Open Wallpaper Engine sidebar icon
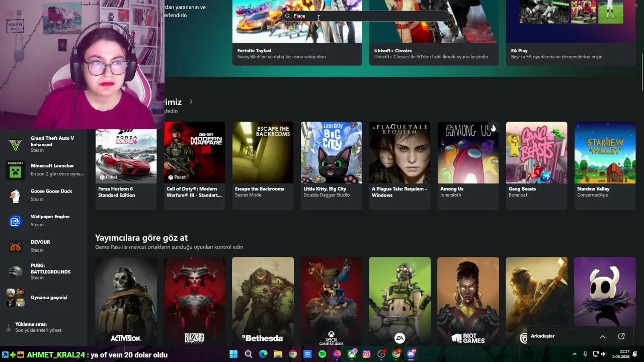The image size is (644, 362). coord(15,221)
